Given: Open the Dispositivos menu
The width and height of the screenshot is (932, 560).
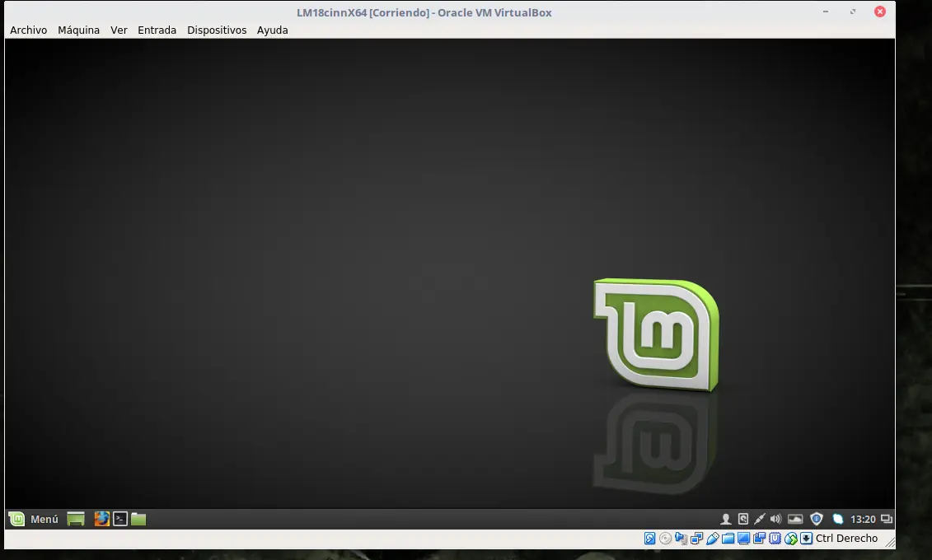Looking at the screenshot, I should [x=217, y=30].
